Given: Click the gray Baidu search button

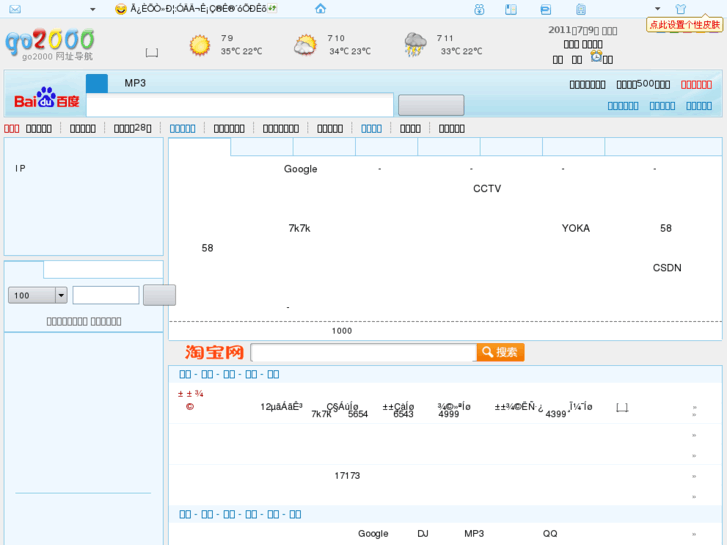Looking at the screenshot, I should click(x=431, y=105).
